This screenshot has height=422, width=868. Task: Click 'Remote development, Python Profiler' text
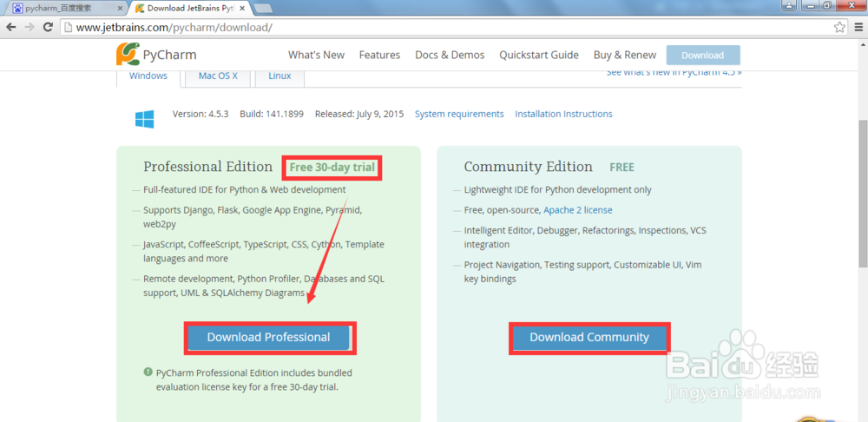[x=264, y=286]
